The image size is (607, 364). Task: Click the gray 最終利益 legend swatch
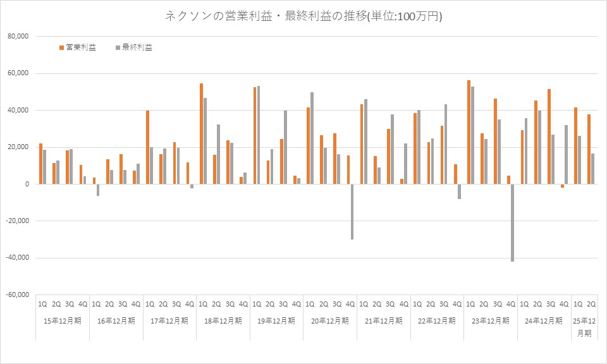[118, 47]
